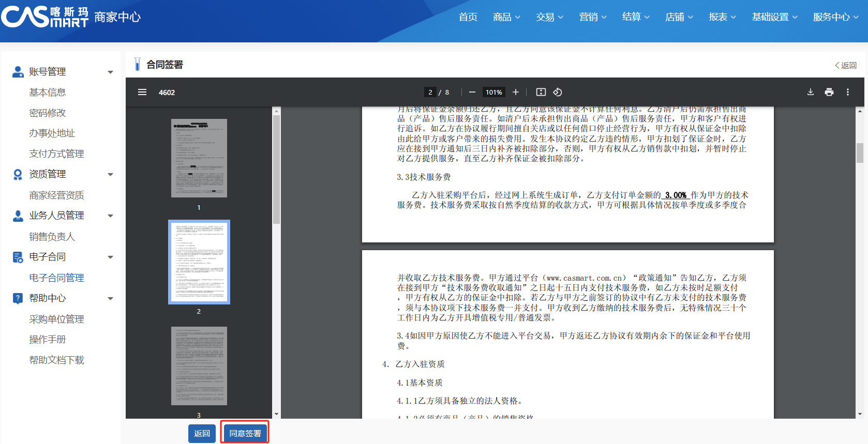
Task: Toggle the PDF sidebar menu icon
Action: point(142,92)
